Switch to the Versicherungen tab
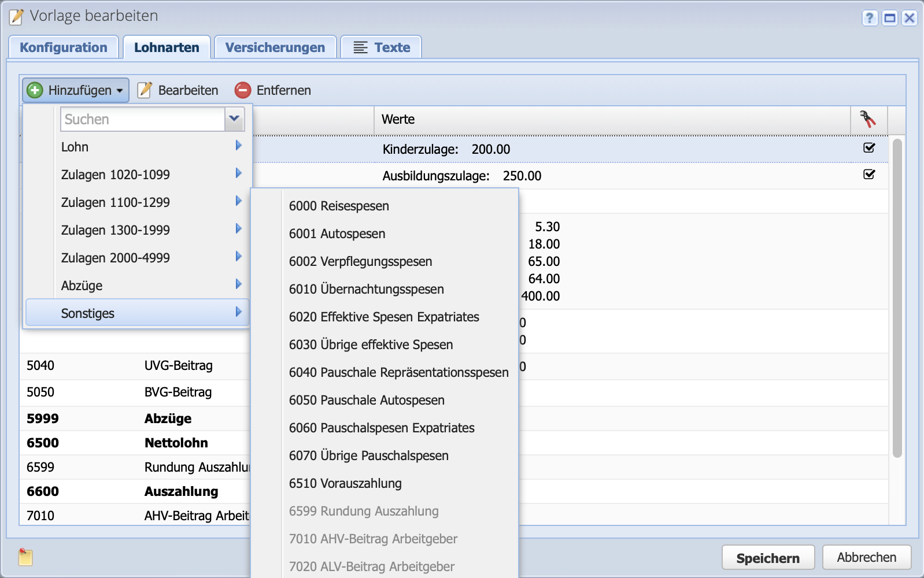924x578 pixels. pos(275,47)
